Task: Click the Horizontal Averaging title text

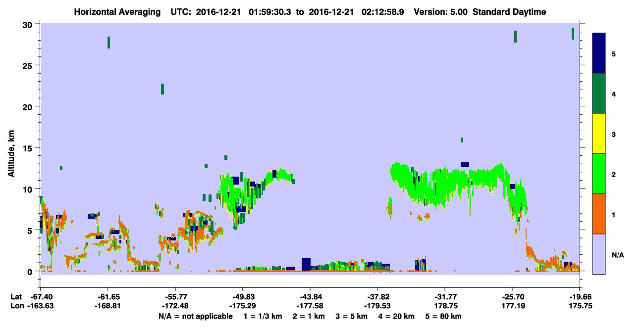Action: pyautogui.click(x=116, y=12)
